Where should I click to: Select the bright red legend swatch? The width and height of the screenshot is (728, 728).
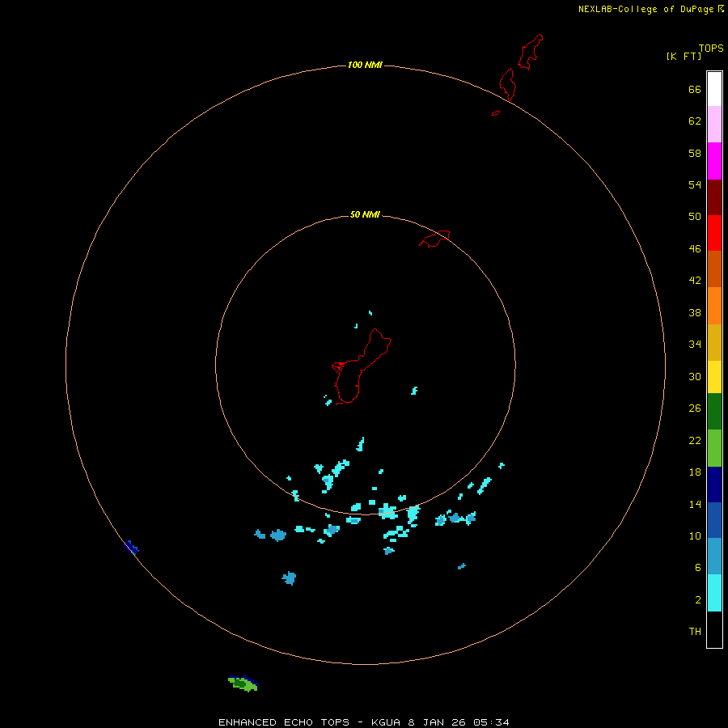point(714,233)
